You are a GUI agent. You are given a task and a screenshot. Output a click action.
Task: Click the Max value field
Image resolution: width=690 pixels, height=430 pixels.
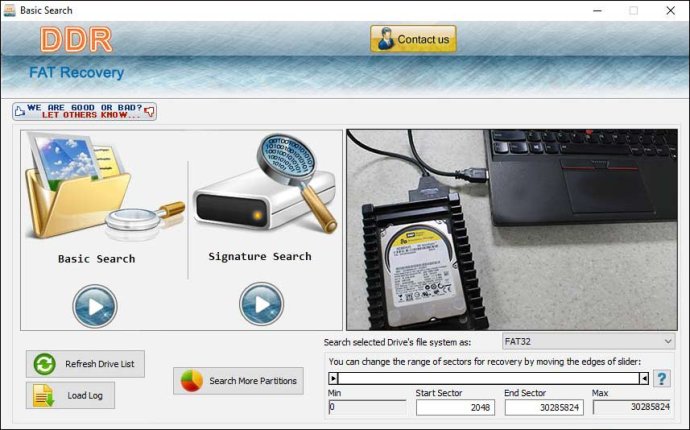[632, 407]
